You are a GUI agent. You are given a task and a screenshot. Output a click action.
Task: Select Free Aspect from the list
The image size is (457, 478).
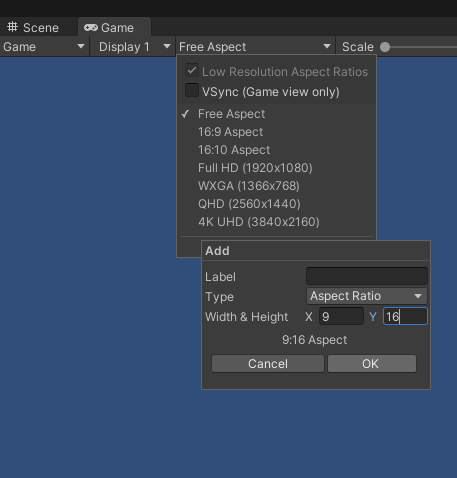click(x=277, y=114)
